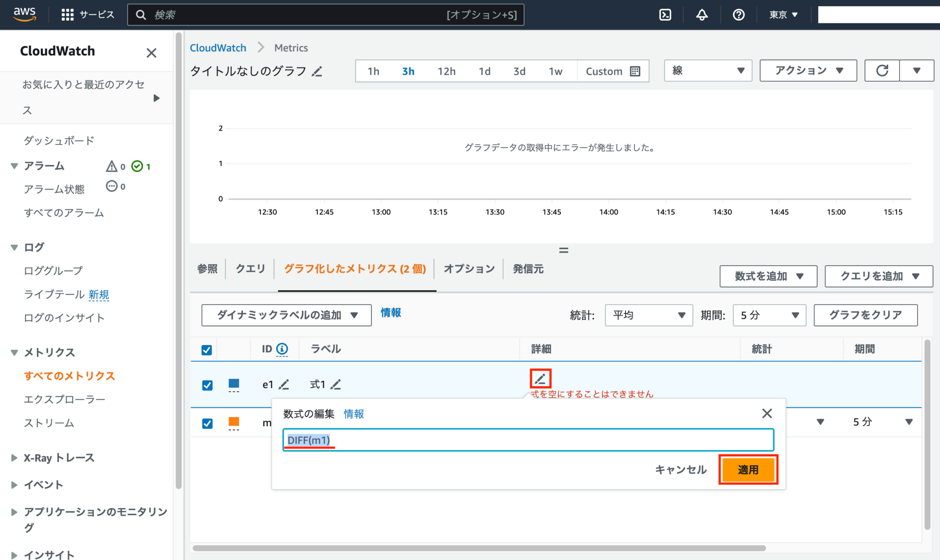Viewport: 940px width, 560px height.
Task: Open the calendar icon next to Custom
Action: click(x=635, y=71)
